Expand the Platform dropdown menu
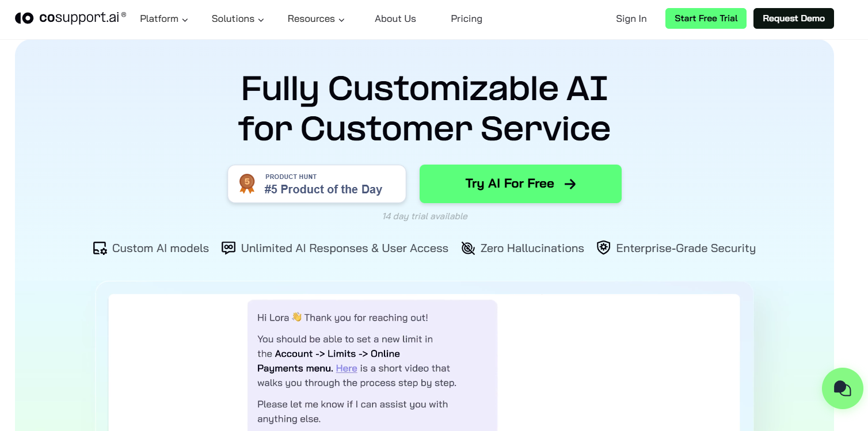The image size is (868, 431). (x=164, y=19)
